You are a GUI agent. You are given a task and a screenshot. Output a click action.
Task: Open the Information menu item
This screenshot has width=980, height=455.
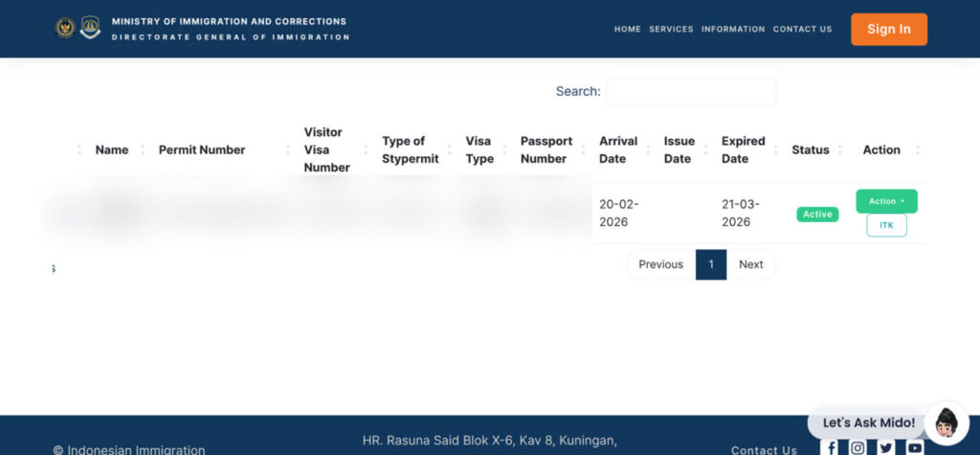(x=733, y=29)
